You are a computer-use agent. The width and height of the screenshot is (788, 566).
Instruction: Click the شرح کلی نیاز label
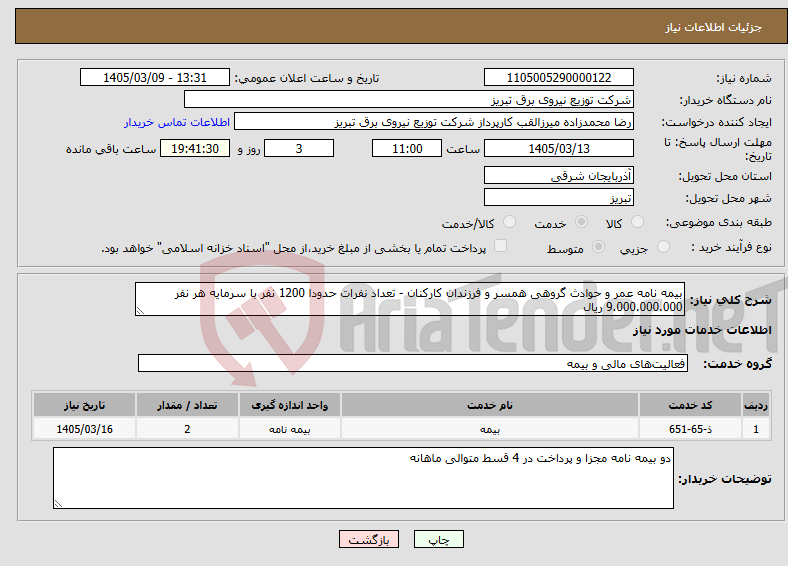[731, 300]
